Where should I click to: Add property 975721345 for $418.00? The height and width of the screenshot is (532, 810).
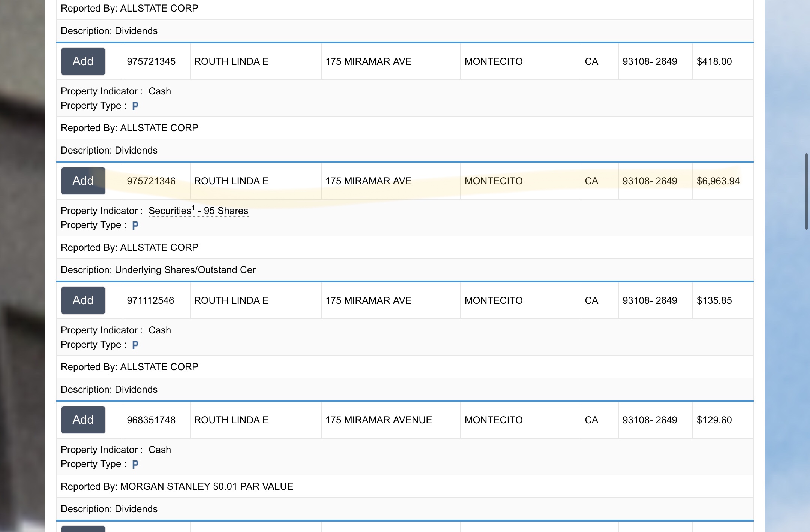click(83, 61)
